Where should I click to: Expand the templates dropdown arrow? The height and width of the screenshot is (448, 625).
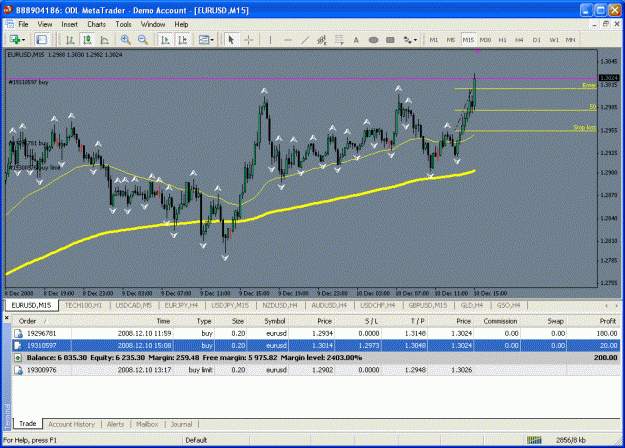(x=212, y=40)
